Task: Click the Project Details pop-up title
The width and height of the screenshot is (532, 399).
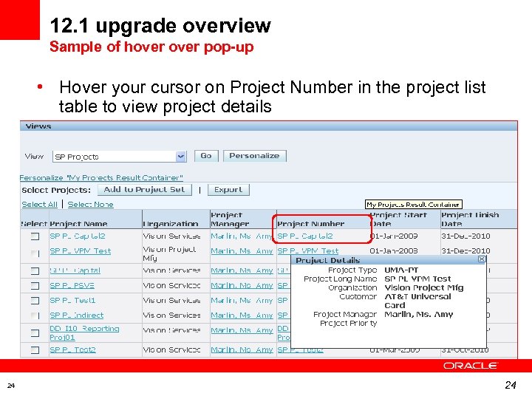Action: pyautogui.click(x=328, y=260)
